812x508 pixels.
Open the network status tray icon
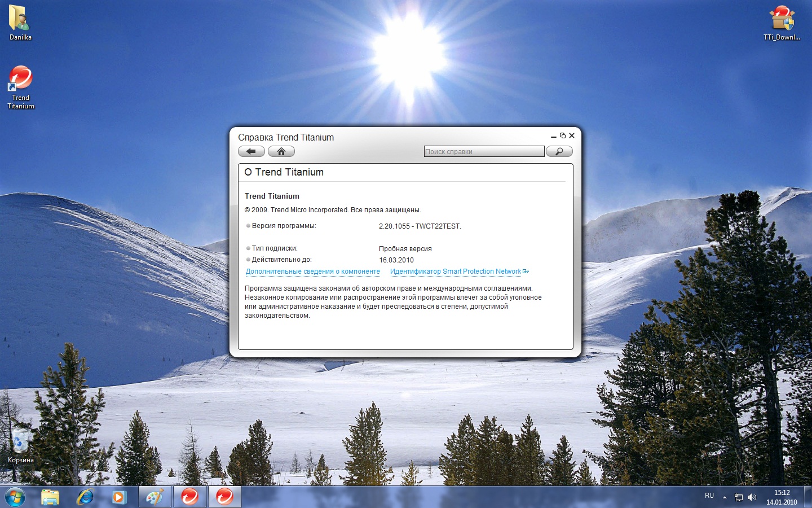(739, 497)
